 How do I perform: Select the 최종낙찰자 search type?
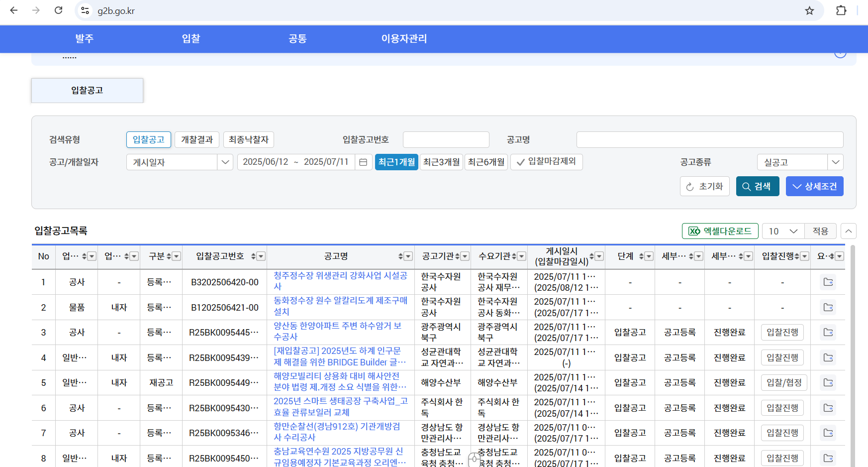tap(249, 140)
